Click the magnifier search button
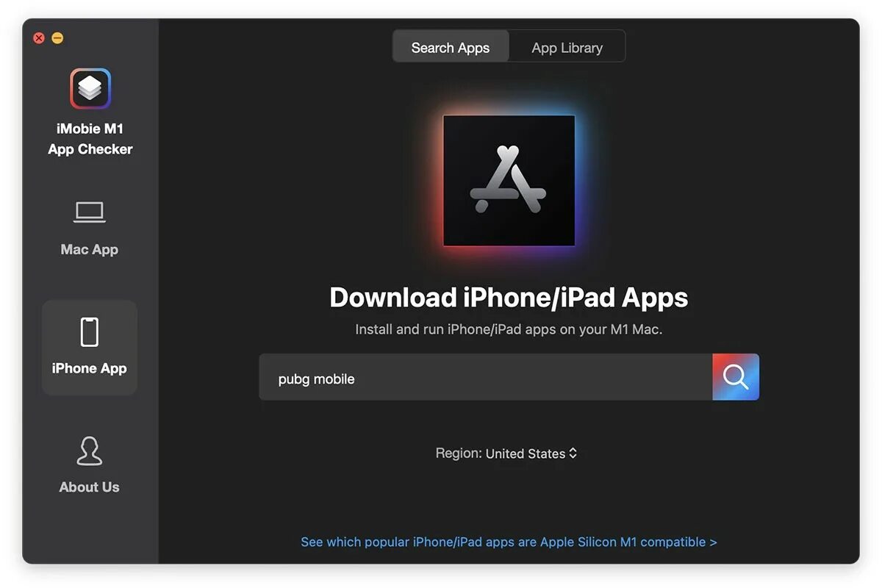The width and height of the screenshot is (882, 588). 736,377
